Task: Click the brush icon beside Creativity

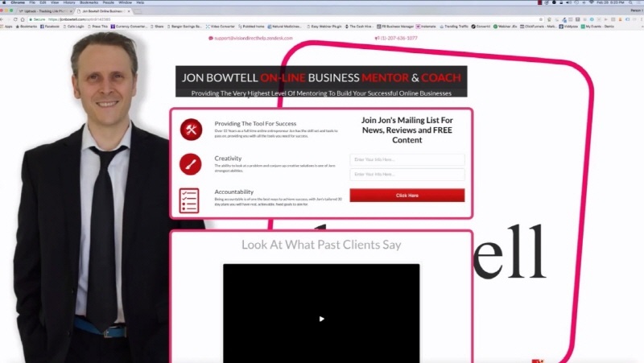Action: [191, 164]
